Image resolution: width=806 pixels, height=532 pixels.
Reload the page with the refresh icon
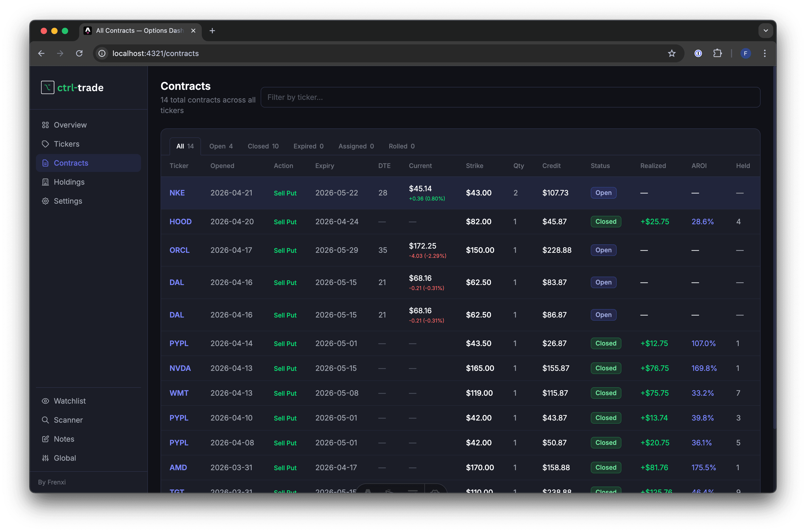pos(79,53)
